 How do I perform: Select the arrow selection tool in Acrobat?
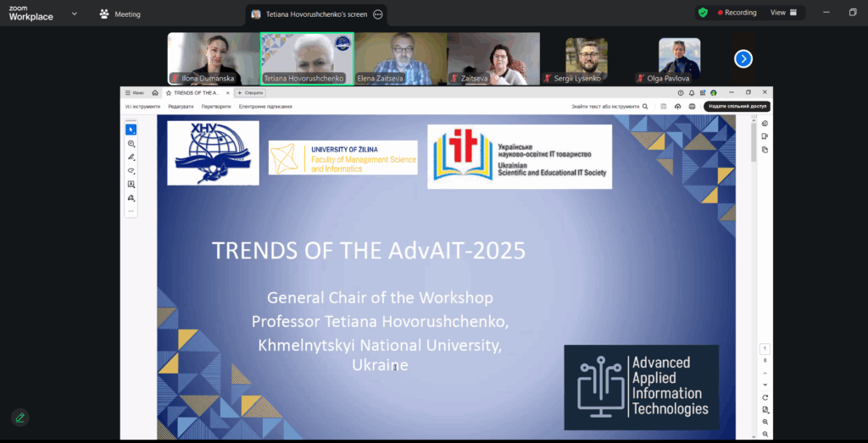click(x=131, y=130)
